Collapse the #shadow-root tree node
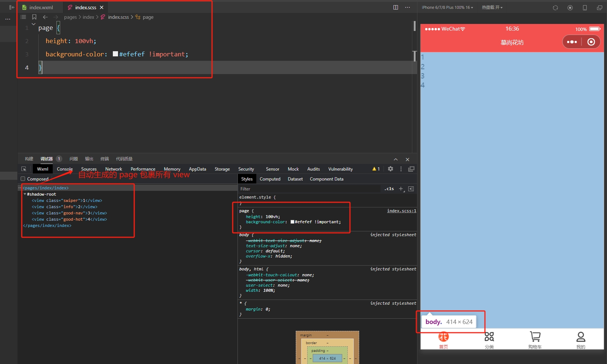Image resolution: width=607 pixels, height=364 pixels. pyautogui.click(x=25, y=194)
